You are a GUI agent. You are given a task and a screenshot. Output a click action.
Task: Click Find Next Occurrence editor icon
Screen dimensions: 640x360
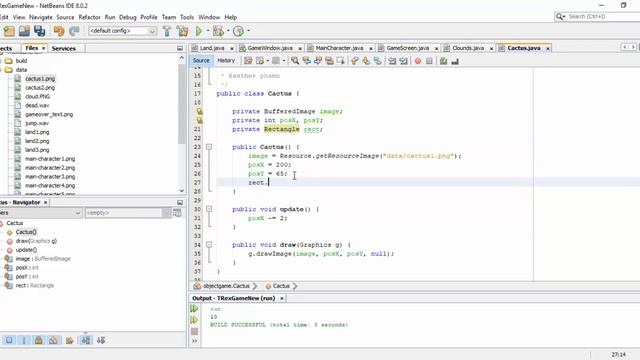point(318,61)
